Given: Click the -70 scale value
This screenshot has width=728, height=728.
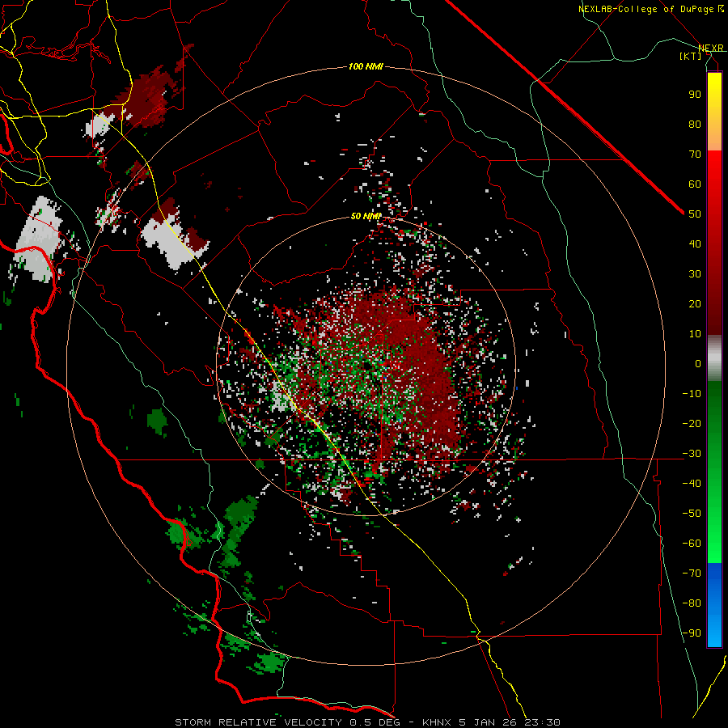Looking at the screenshot, I should (x=692, y=574).
